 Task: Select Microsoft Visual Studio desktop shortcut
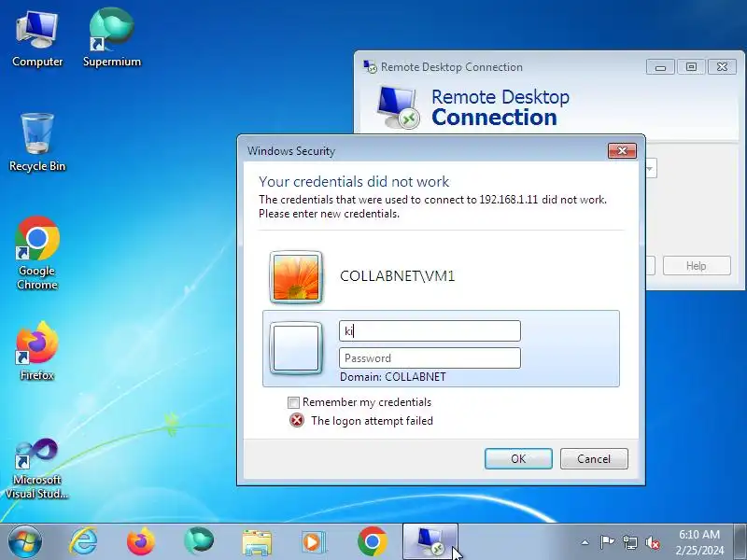(x=37, y=469)
